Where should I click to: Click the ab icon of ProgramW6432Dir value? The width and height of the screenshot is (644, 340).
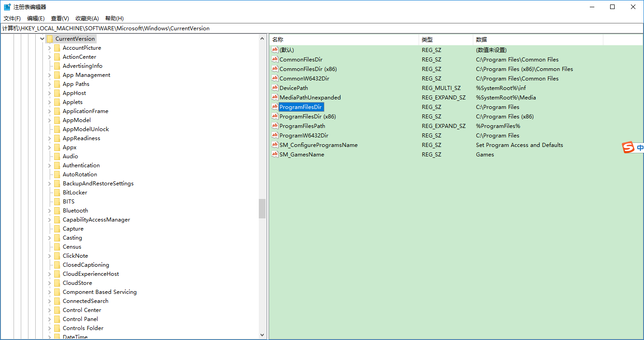(x=275, y=135)
